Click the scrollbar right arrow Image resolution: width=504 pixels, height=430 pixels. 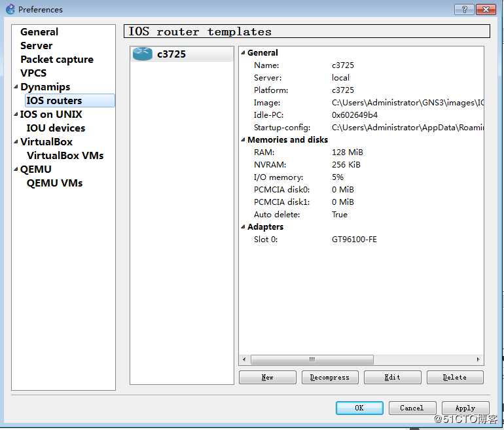tap(478, 359)
